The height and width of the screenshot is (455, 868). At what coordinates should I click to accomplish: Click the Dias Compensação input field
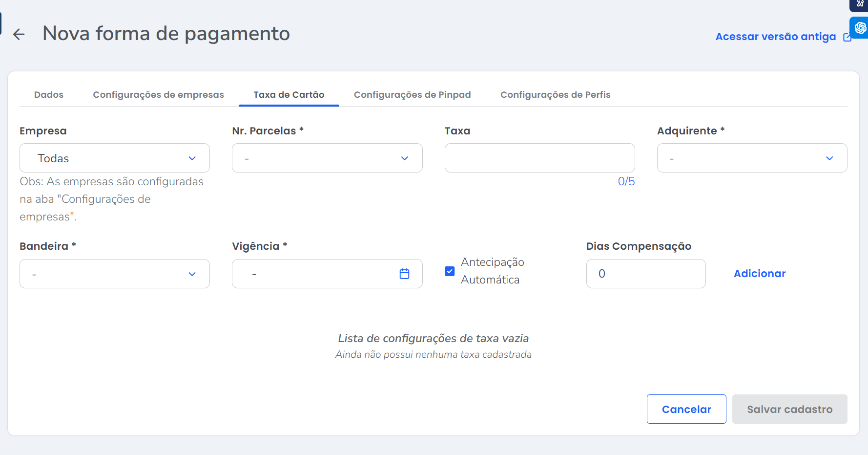[645, 274]
